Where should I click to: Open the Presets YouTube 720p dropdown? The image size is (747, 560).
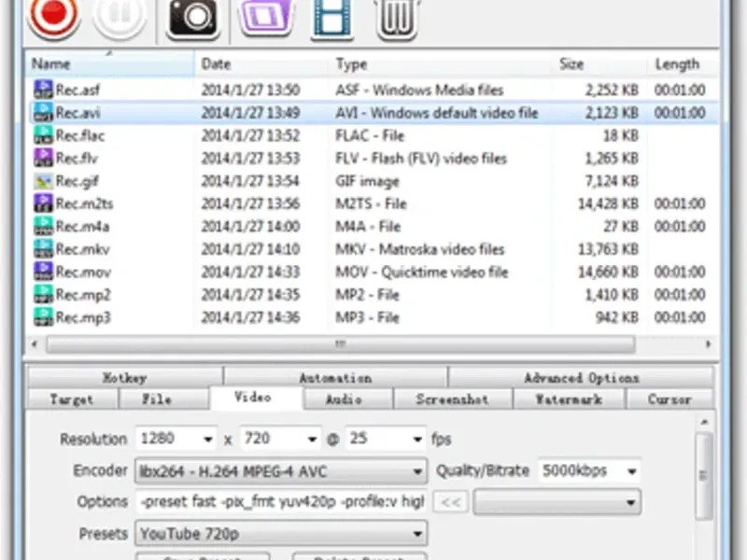click(x=281, y=533)
